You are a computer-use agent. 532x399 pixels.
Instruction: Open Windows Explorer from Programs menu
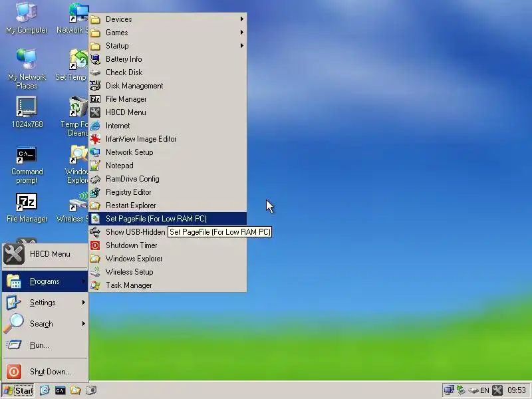pos(168,259)
